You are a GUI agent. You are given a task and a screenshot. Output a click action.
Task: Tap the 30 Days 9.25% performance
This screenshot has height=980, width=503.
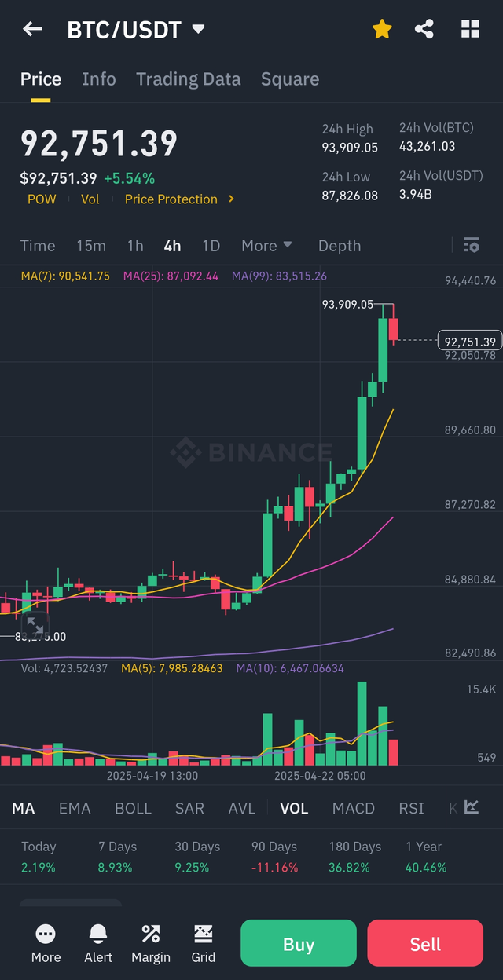pos(197,857)
